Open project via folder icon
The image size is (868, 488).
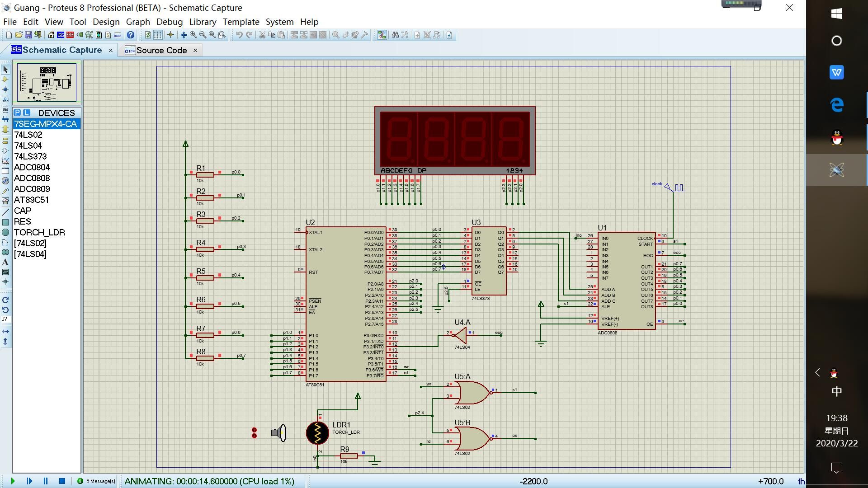click(19, 35)
